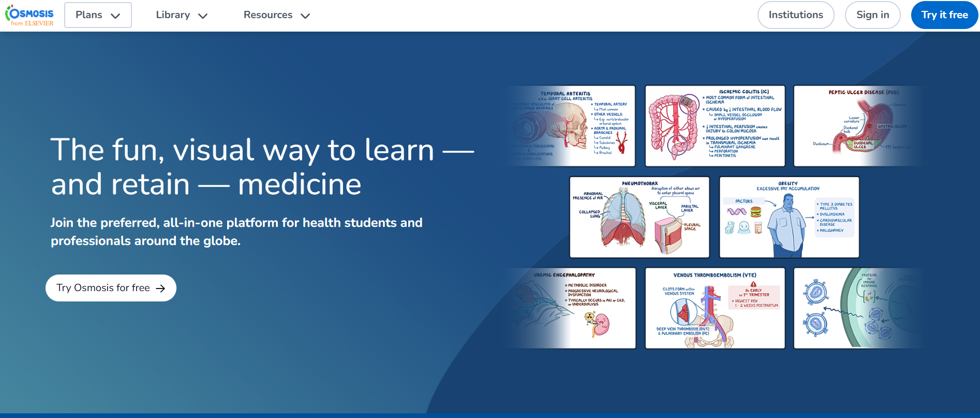Click the Osmosis logo icon
The height and width of the screenshot is (418, 980).
click(29, 16)
